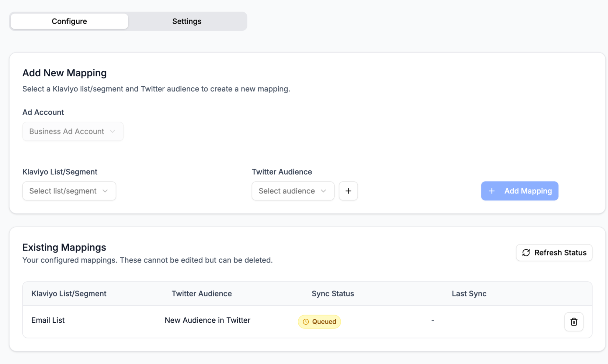This screenshot has height=364, width=608.
Task: Expand the Select list/segment dropdown
Action: [x=69, y=191]
